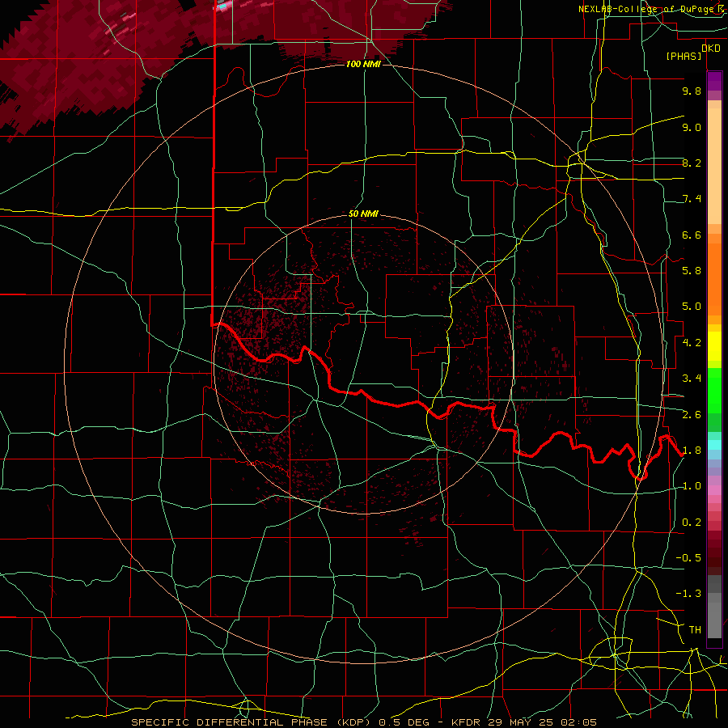The width and height of the screenshot is (728, 728).
Task: Click the '1.8' legend value
Action: 692,451
